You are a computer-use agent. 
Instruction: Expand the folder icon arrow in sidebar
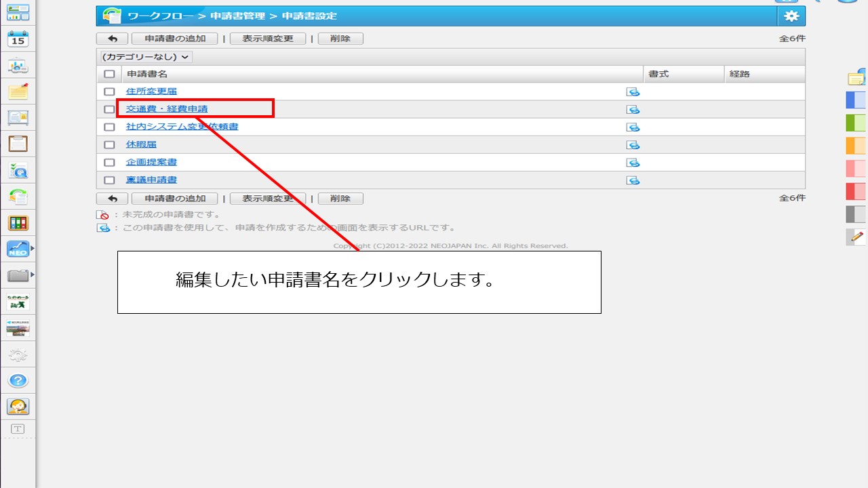[33, 275]
